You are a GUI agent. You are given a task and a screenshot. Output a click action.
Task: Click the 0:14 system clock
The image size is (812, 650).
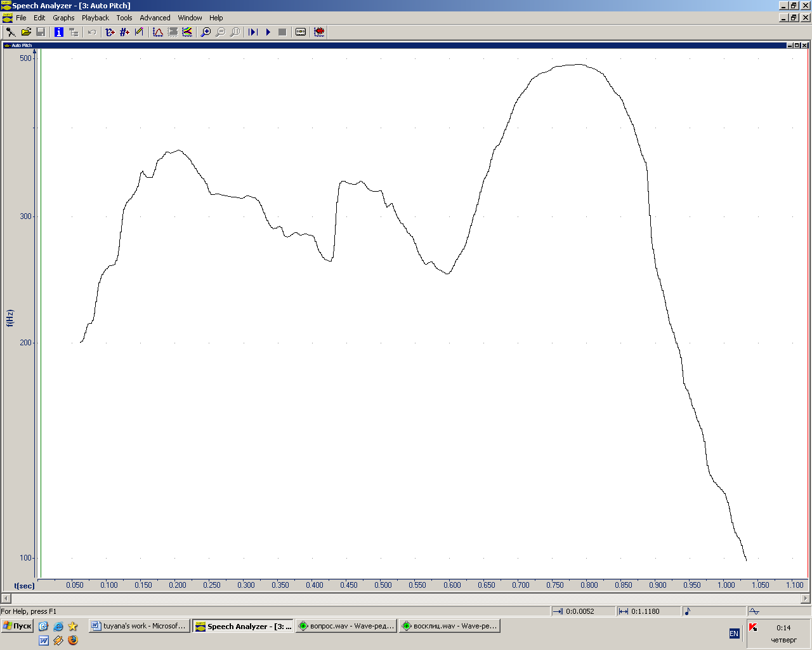pos(783,628)
